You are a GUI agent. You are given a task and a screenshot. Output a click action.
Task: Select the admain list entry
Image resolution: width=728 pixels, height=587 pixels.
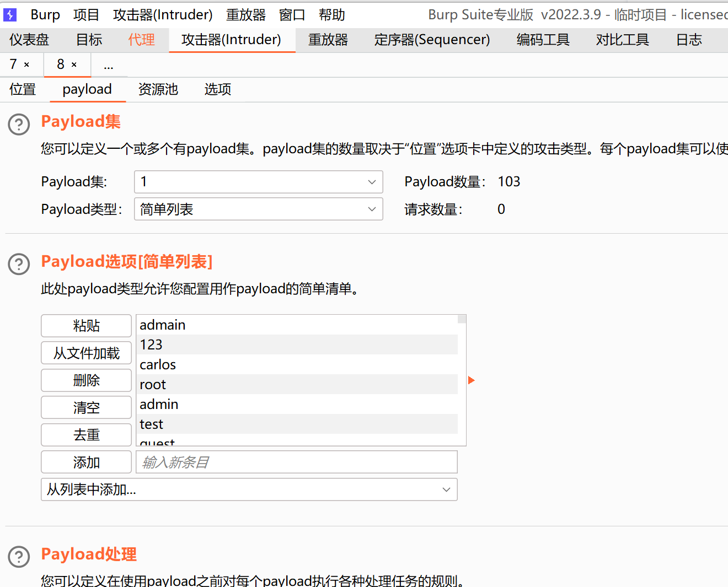(297, 325)
